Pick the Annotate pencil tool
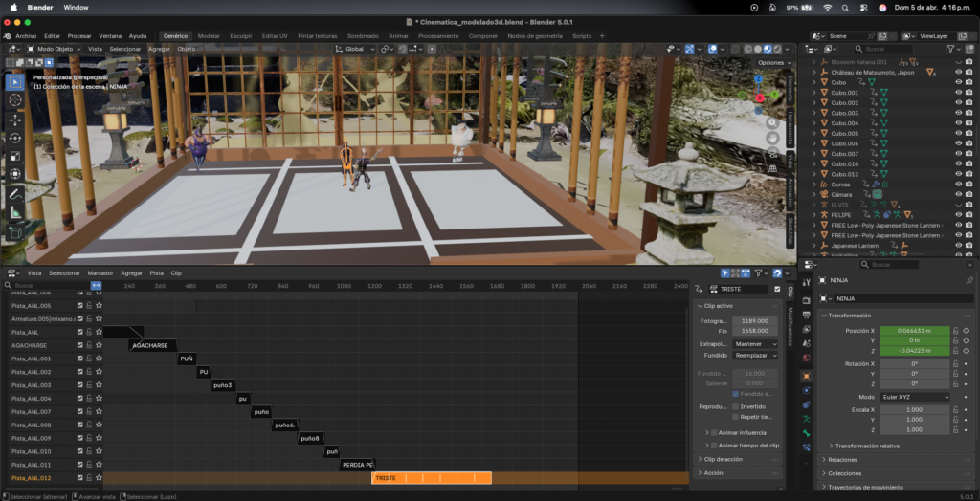The image size is (980, 501). 15,193
